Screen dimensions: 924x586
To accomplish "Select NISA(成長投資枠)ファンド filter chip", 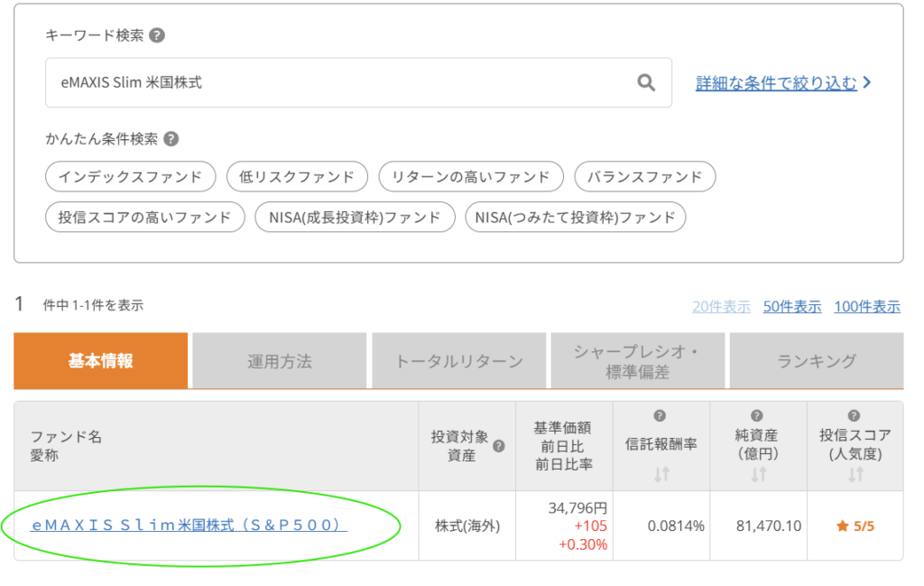I will click(355, 217).
